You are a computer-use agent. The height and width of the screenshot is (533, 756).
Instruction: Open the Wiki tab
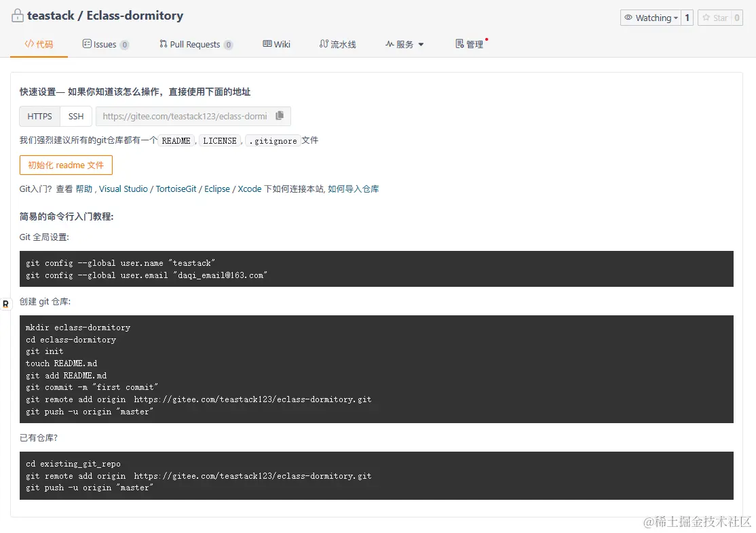click(277, 44)
